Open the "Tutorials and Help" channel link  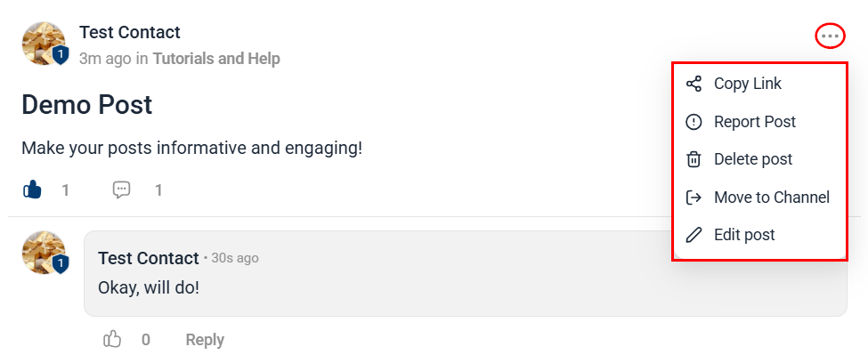pos(216,59)
